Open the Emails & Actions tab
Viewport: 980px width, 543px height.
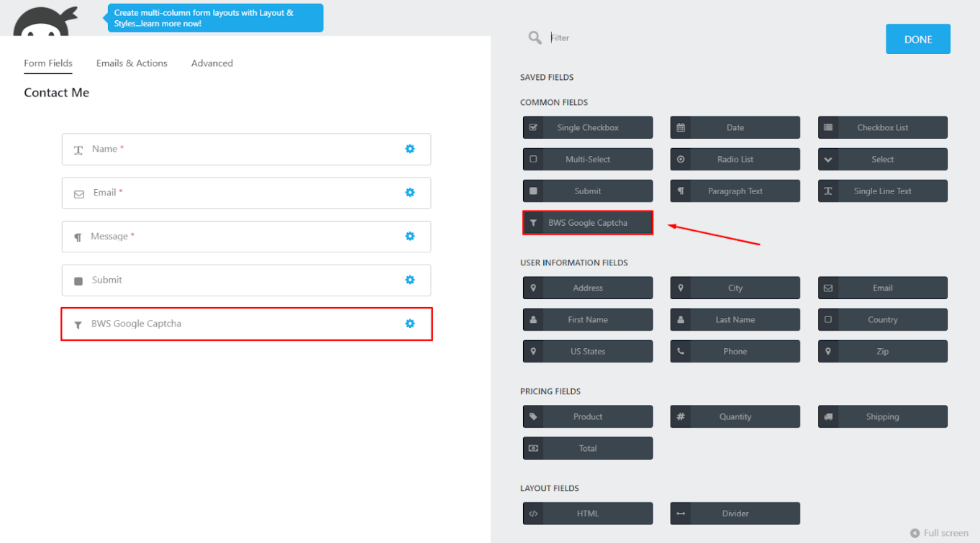point(132,63)
